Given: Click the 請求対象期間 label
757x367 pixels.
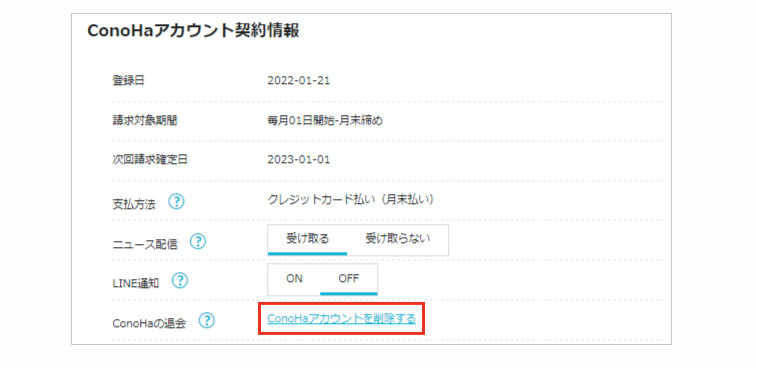Looking at the screenshot, I should pyautogui.click(x=144, y=121).
